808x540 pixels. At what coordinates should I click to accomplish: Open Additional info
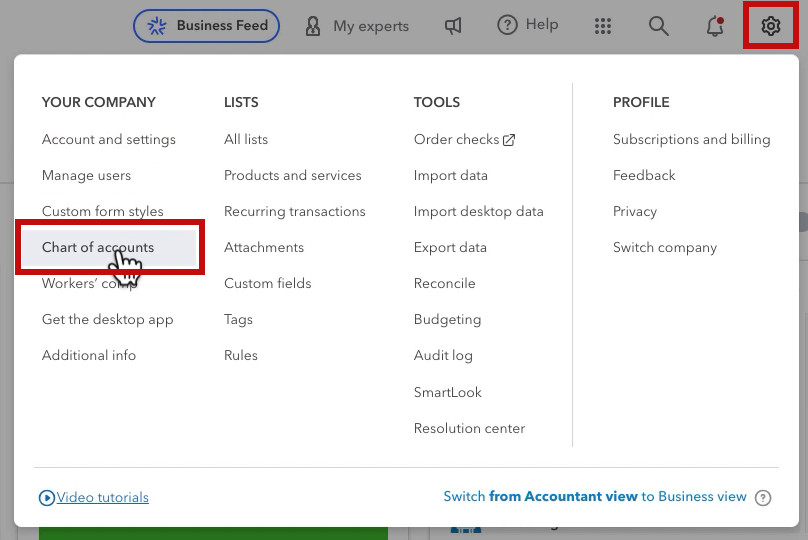pos(89,356)
